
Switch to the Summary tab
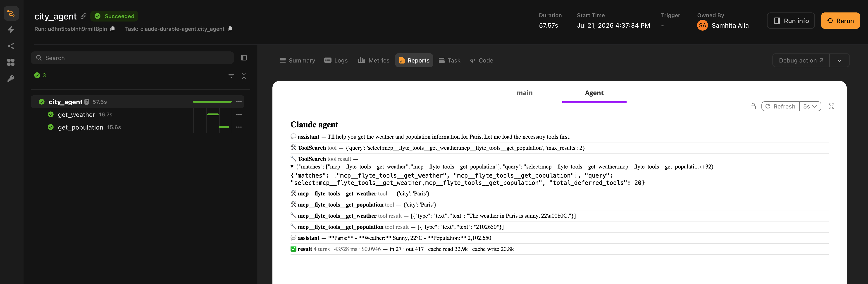click(298, 60)
